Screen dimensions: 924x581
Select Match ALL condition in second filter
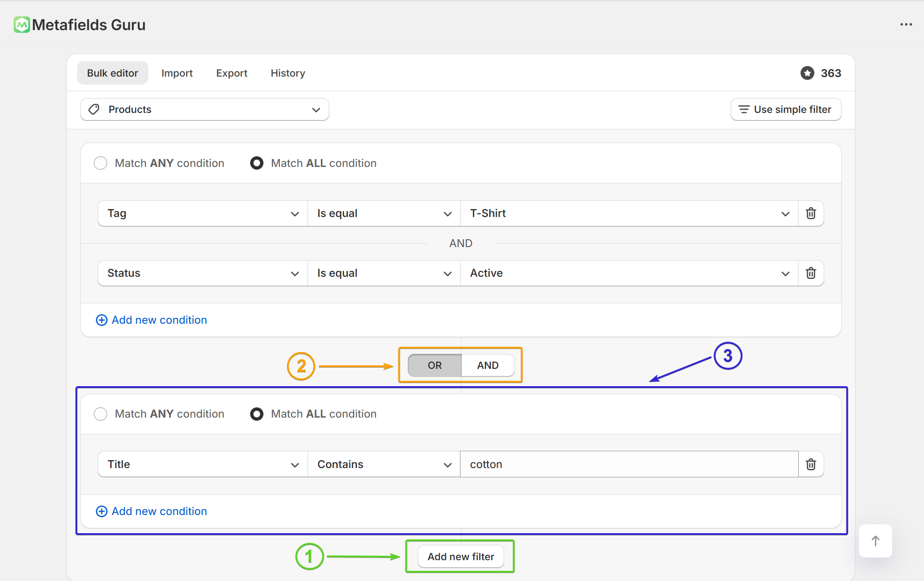257,414
